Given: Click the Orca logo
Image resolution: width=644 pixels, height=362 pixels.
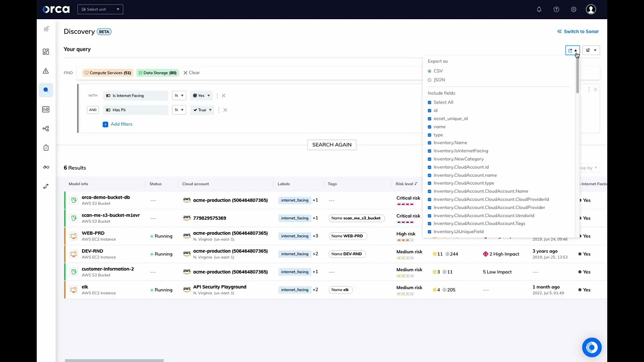Looking at the screenshot, I should tap(56, 9).
